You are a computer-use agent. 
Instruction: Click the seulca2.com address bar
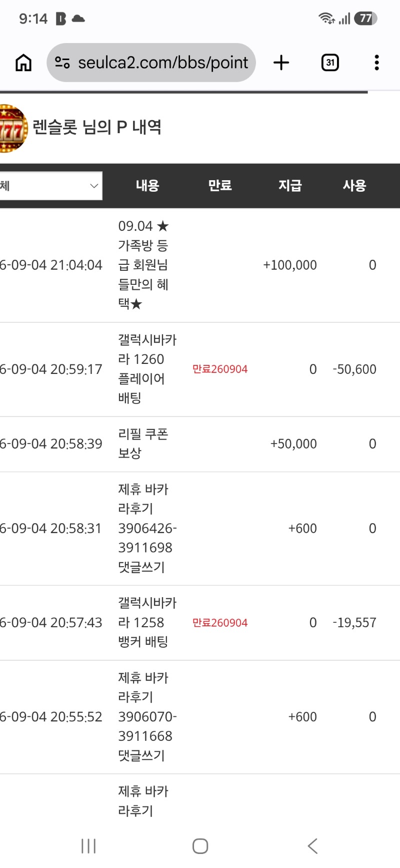click(x=151, y=63)
